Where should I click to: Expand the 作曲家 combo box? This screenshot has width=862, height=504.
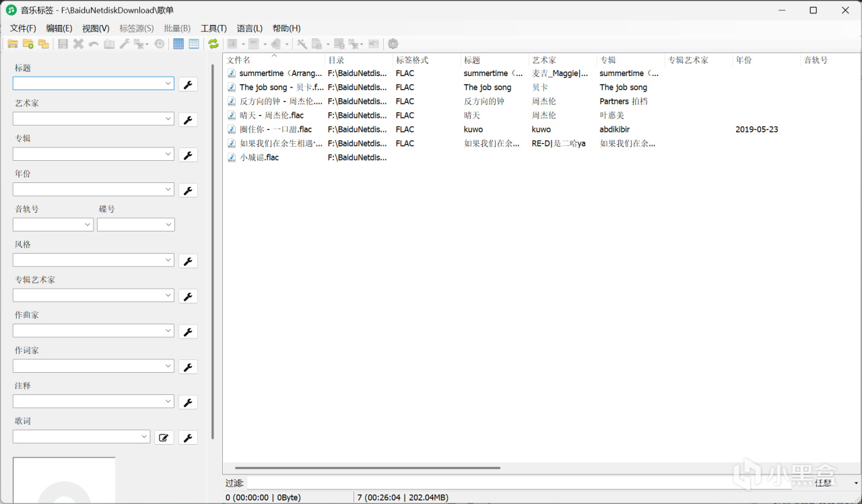pyautogui.click(x=168, y=330)
